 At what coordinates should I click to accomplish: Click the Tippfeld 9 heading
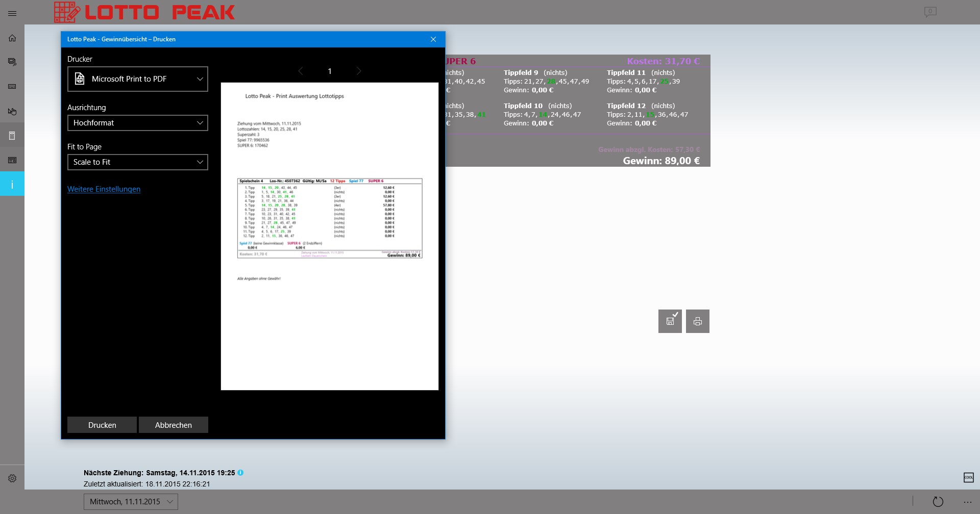[x=521, y=72]
